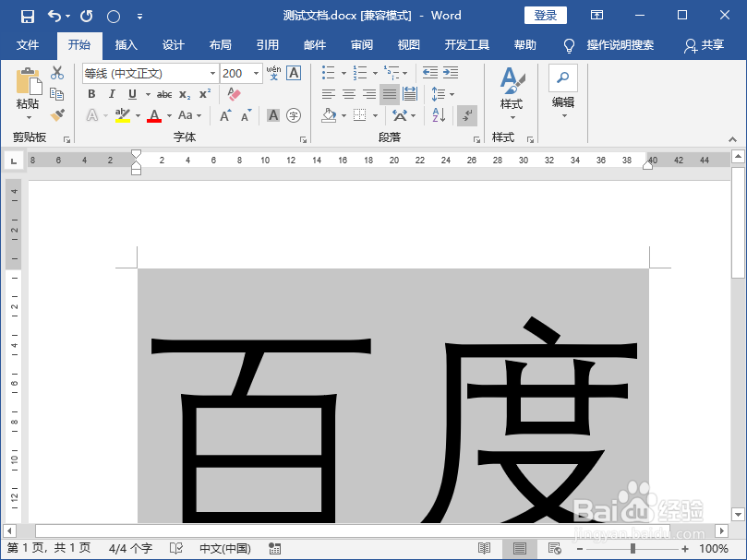747x560 pixels.
Task: Open the search magnifier in editing group
Action: 563,77
